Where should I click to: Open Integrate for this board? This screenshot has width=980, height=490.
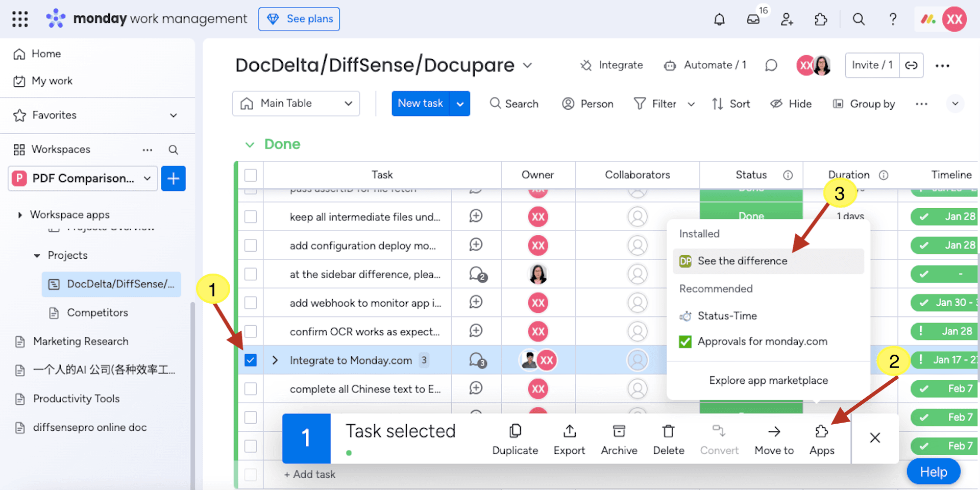coord(611,65)
